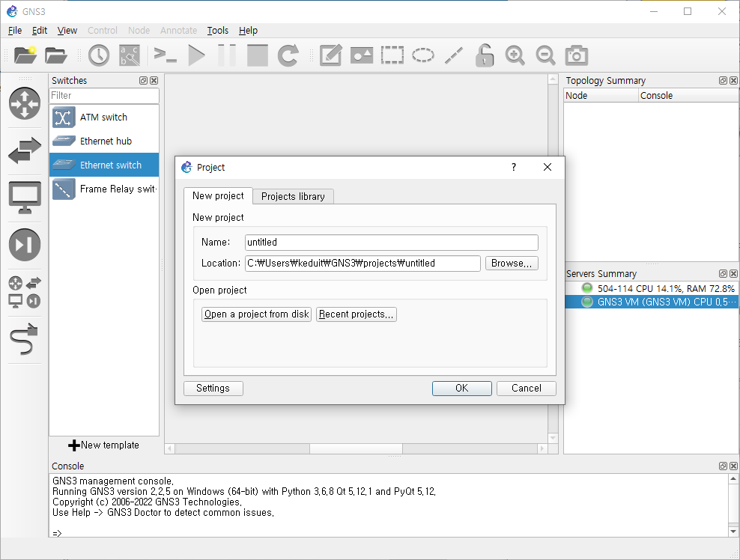Image resolution: width=740 pixels, height=560 pixels.
Task: Float the Servers Summary panel
Action: tap(723, 273)
